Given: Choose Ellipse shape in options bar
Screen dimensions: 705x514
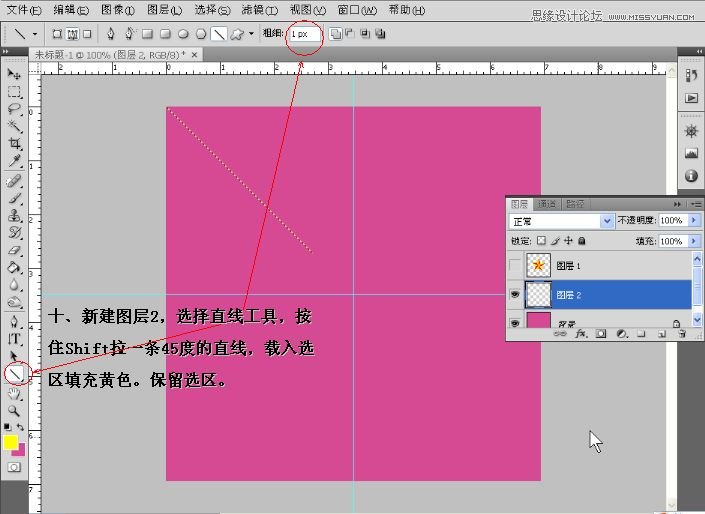Looking at the screenshot, I should pos(183,34).
